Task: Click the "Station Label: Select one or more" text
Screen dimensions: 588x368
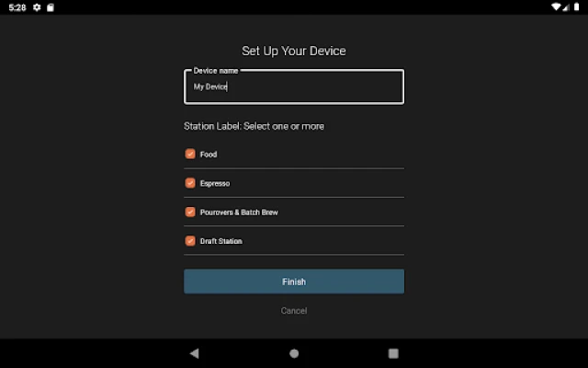Action: point(254,126)
